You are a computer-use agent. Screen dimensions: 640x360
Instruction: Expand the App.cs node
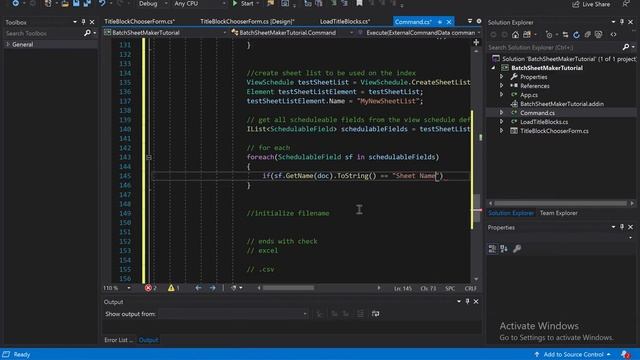(502, 95)
